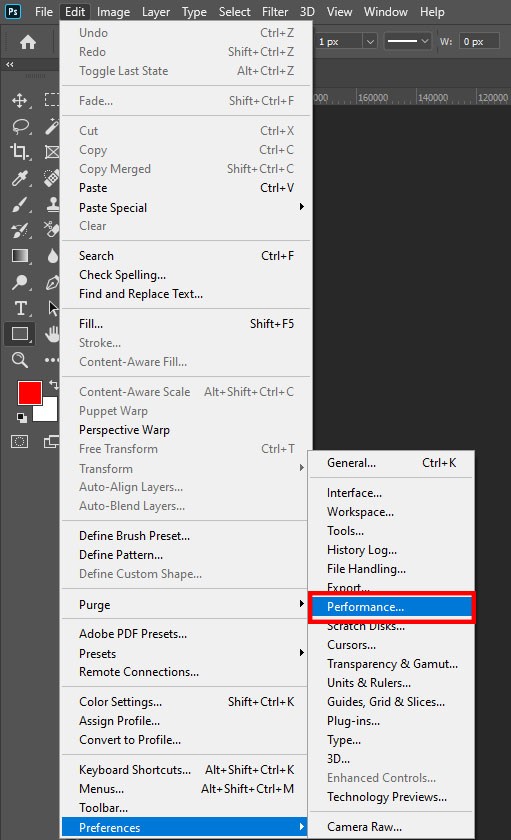Select the Blur tool
This screenshot has height=840, width=511.
[52, 256]
